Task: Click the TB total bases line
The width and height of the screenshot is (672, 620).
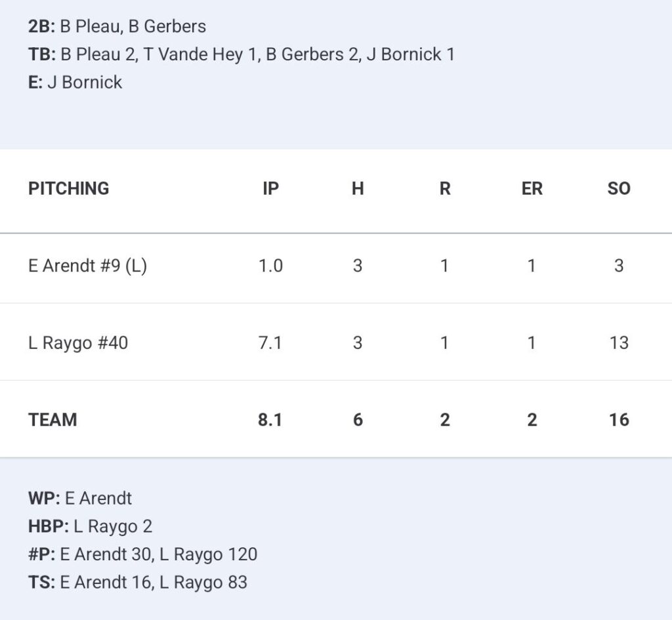Action: (241, 54)
